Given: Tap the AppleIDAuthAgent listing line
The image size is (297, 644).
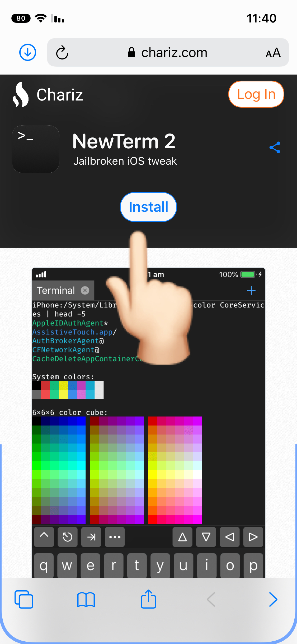Looking at the screenshot, I should (70, 323).
